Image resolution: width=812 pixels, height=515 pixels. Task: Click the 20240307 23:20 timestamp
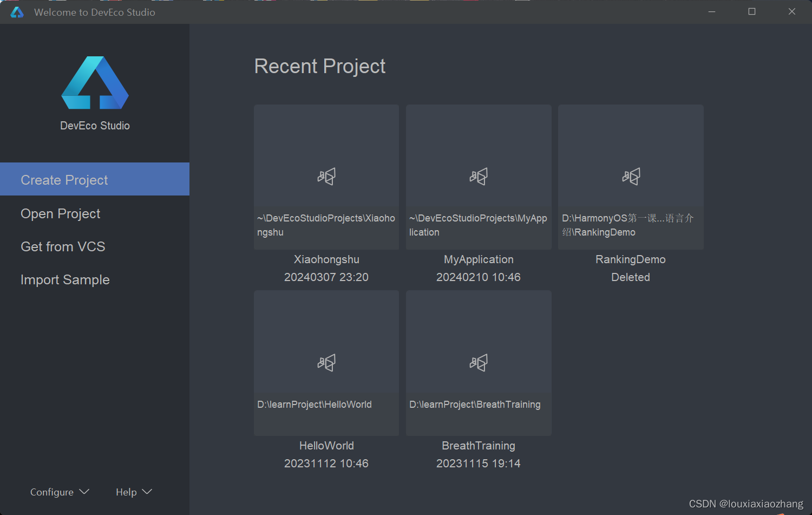point(326,277)
